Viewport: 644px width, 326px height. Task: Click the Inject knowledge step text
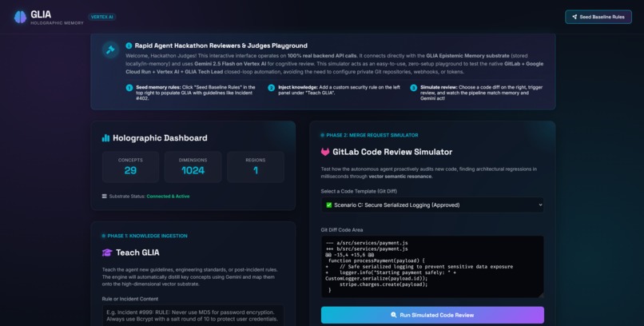[339, 90]
